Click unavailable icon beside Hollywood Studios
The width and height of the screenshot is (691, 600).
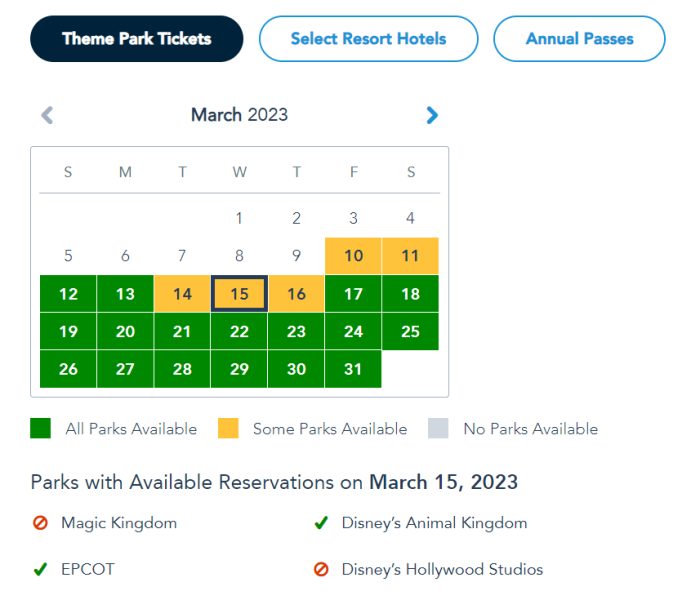[321, 570]
